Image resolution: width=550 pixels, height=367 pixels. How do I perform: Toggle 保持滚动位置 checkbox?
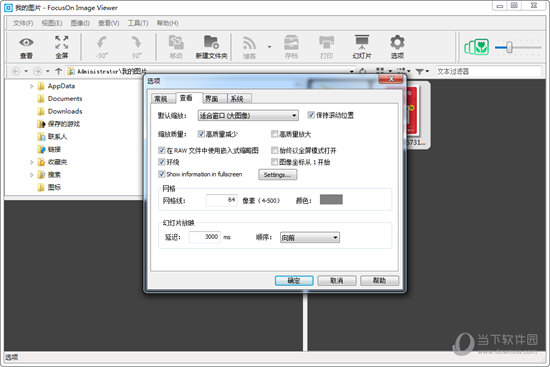pos(310,115)
